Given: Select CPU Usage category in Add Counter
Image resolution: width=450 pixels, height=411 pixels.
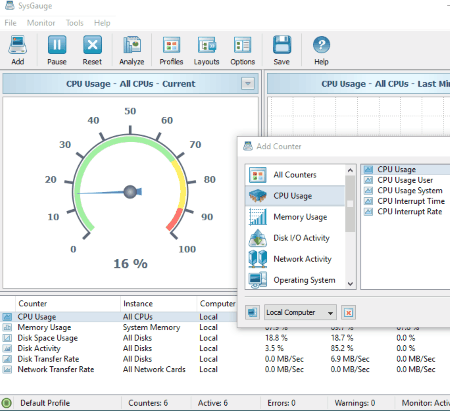Looking at the screenshot, I should click(x=295, y=196).
